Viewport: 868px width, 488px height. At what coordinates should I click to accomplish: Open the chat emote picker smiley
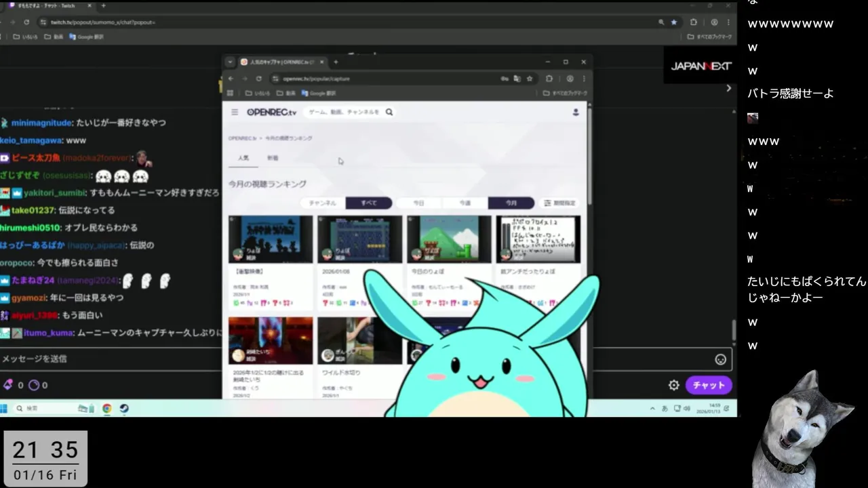tap(721, 359)
